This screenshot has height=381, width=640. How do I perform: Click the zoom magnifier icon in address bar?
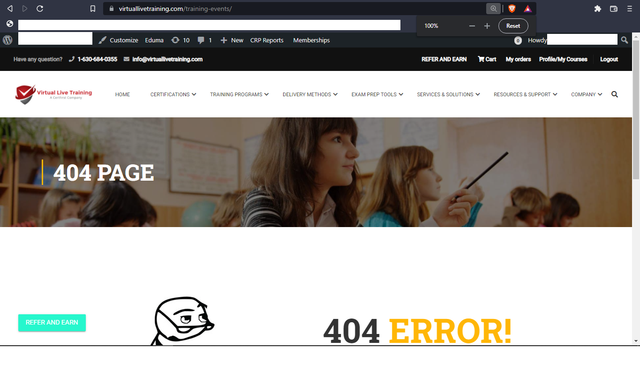493,9
